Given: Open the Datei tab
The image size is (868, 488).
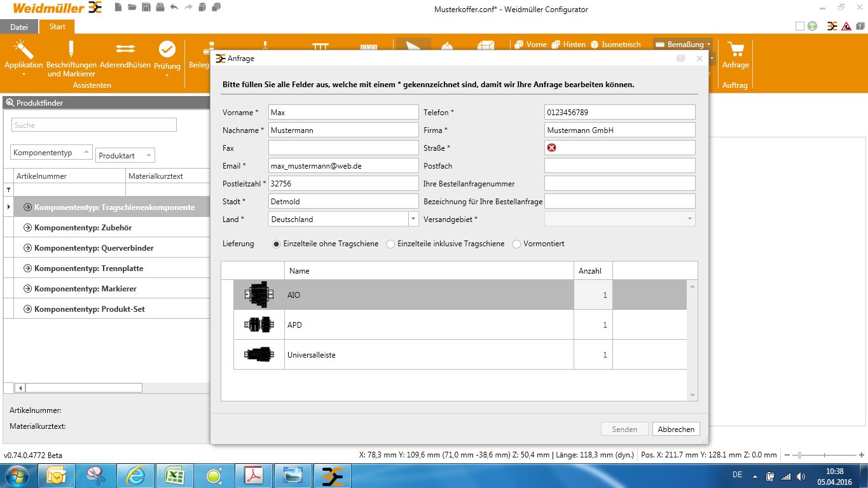Looking at the screenshot, I should pyautogui.click(x=19, y=27).
